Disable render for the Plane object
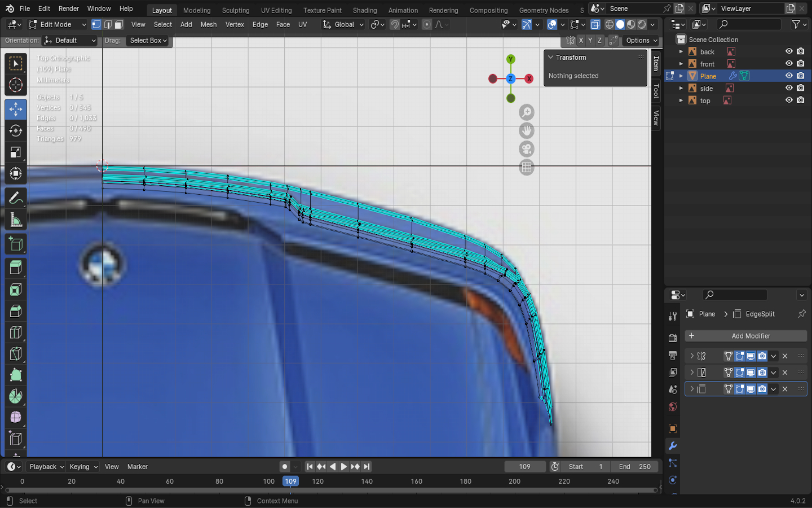812x508 pixels. (x=801, y=76)
